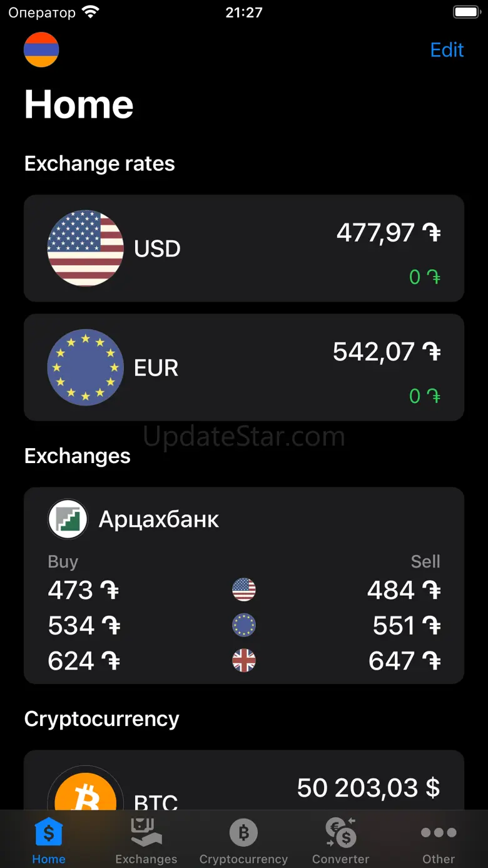The image size is (488, 868).
Task: Open the Cryptocurrency tab
Action: 243,841
